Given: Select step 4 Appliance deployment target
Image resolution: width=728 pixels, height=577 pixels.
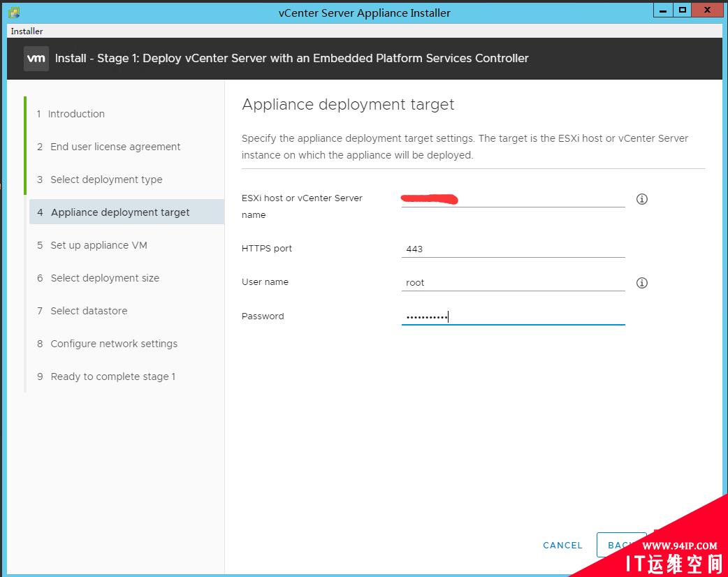Looking at the screenshot, I should point(126,212).
